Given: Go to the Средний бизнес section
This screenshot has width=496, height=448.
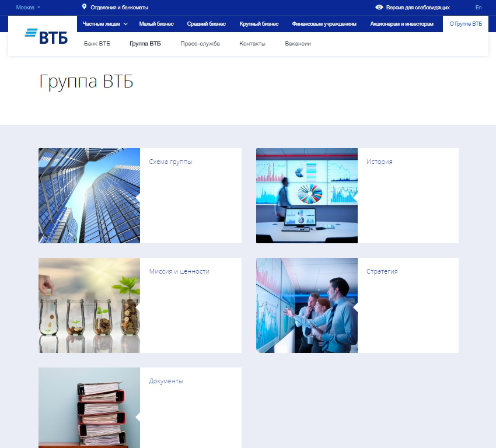Looking at the screenshot, I should [206, 24].
